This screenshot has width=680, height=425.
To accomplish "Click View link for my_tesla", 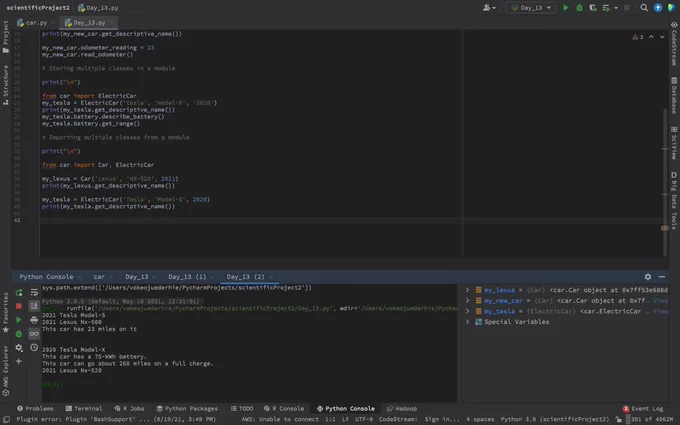I will [660, 311].
